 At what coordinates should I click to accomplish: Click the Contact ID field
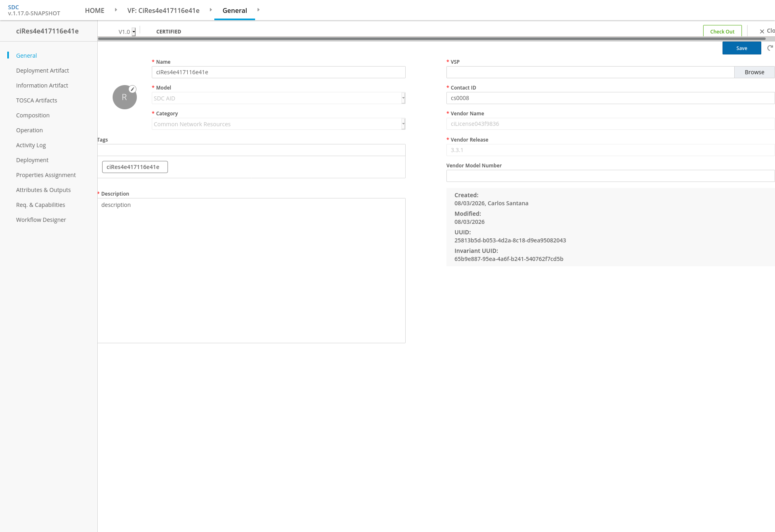click(x=610, y=98)
